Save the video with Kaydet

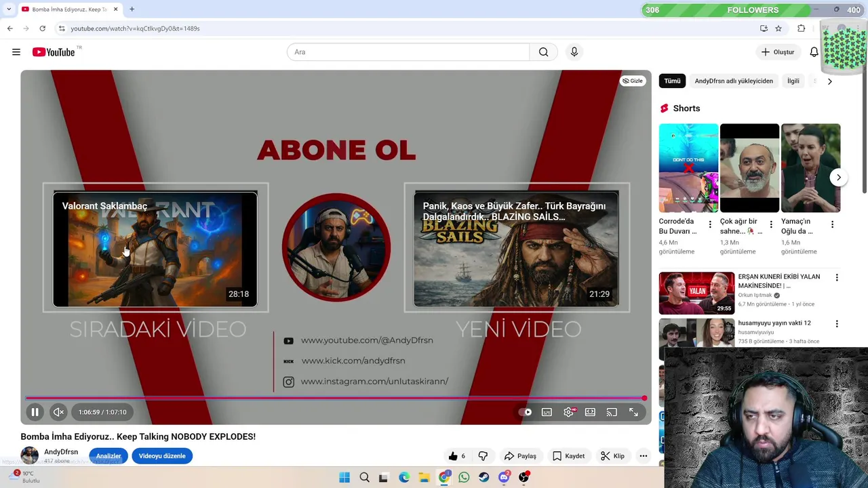[x=568, y=456]
